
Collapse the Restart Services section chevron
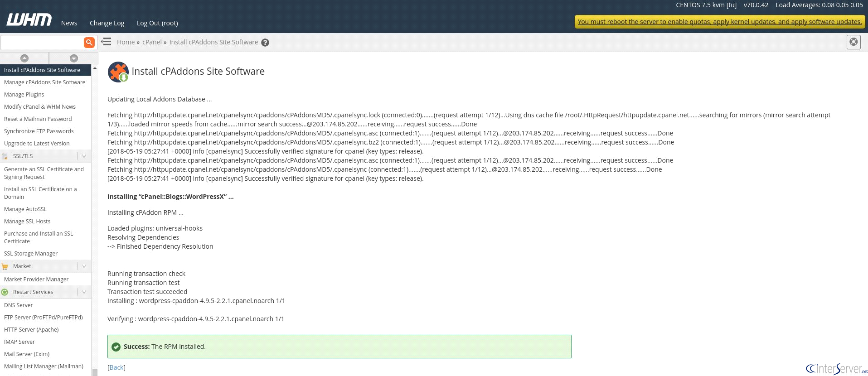84,292
